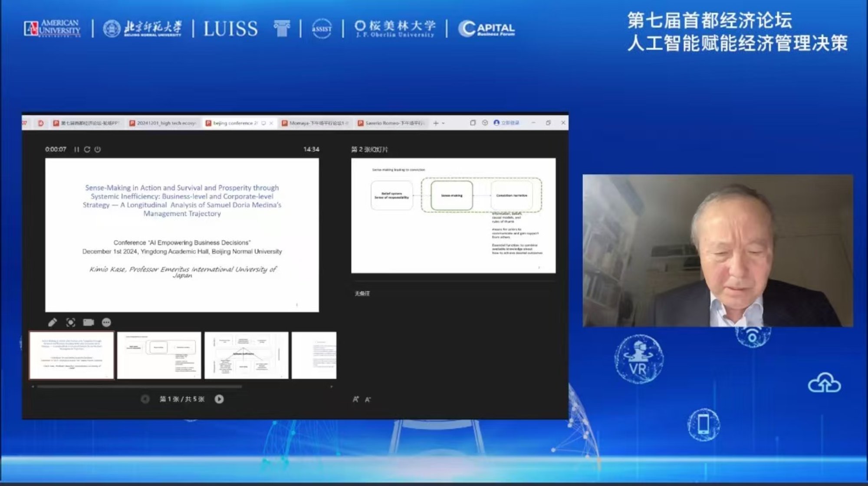
Task: Select the third slide thumbnail
Action: coord(246,355)
